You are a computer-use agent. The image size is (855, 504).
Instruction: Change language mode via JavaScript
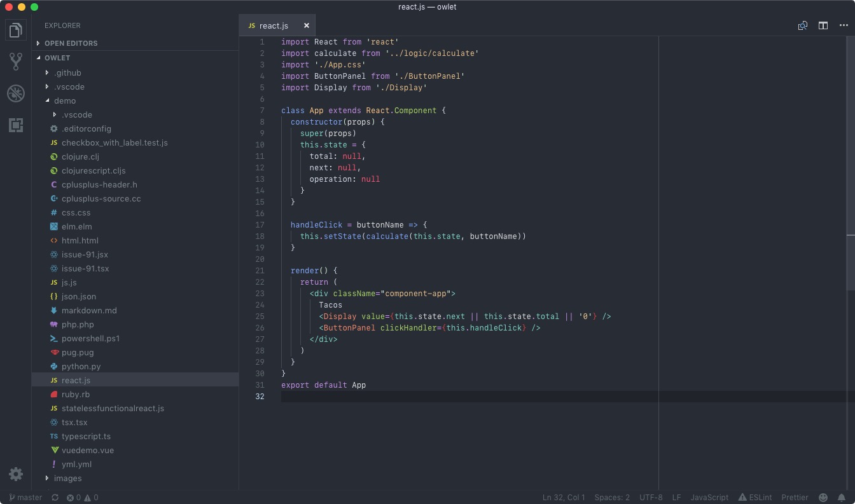709,498
